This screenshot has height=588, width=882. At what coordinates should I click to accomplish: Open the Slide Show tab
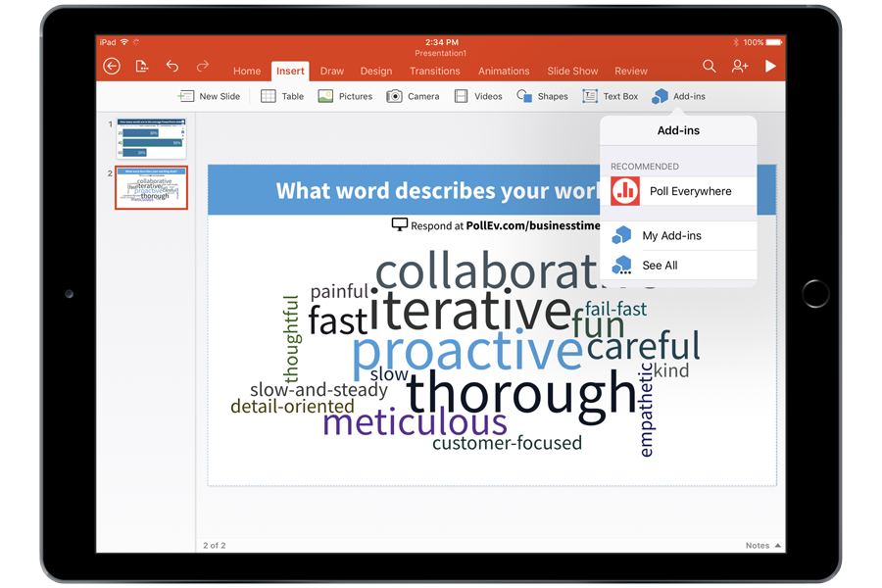pos(572,71)
